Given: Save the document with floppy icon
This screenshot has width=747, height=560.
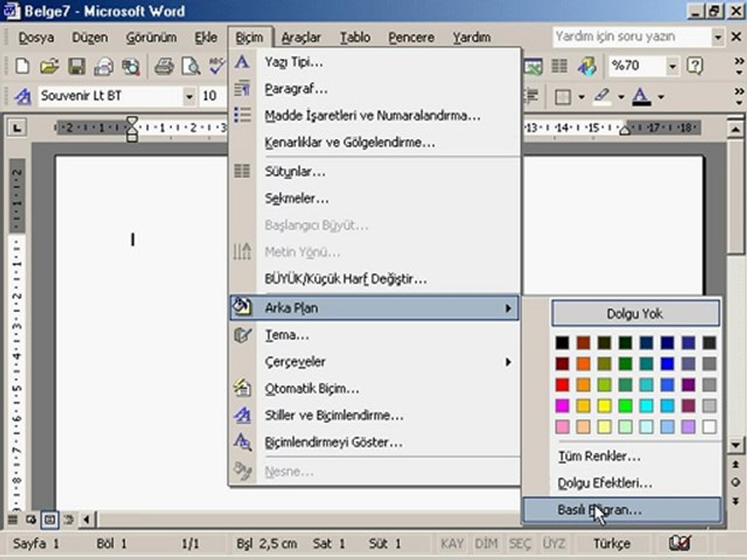Looking at the screenshot, I should tap(77, 65).
